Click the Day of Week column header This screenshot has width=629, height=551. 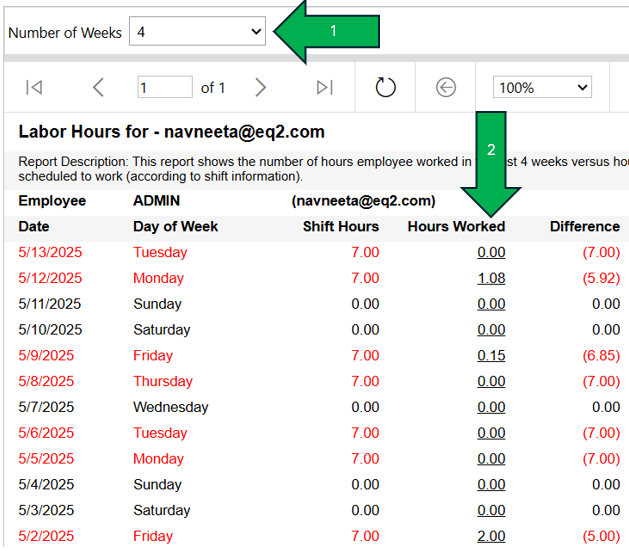pyautogui.click(x=175, y=227)
